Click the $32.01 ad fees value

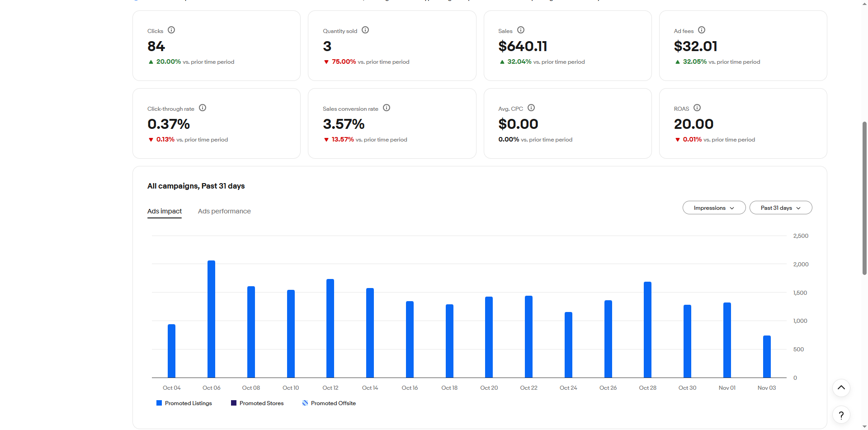coord(695,47)
